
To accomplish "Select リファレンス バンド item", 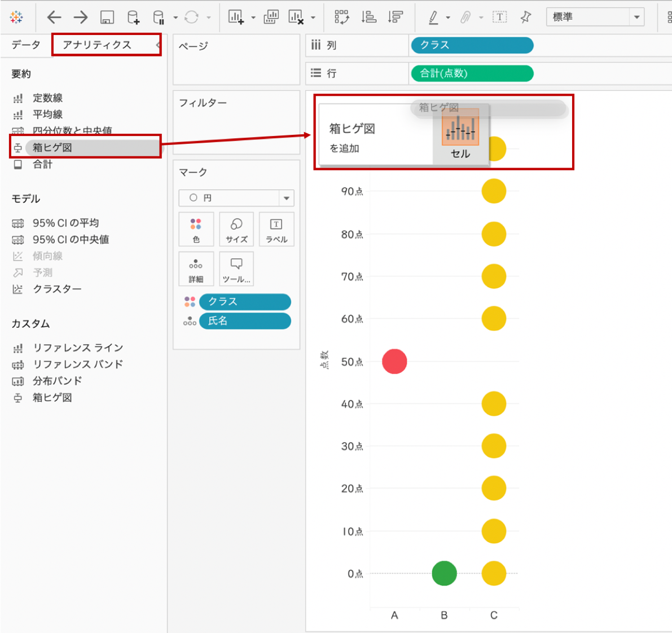I will click(78, 364).
